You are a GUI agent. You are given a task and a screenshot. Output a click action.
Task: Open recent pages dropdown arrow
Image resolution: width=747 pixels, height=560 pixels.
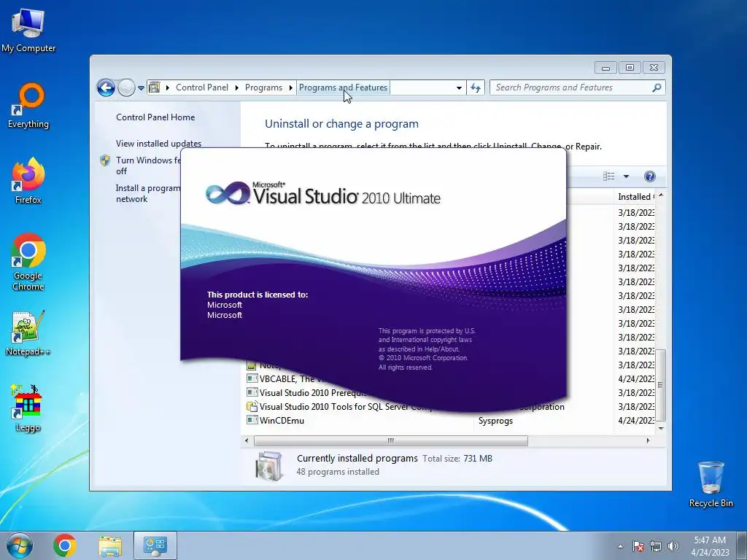pyautogui.click(x=141, y=87)
